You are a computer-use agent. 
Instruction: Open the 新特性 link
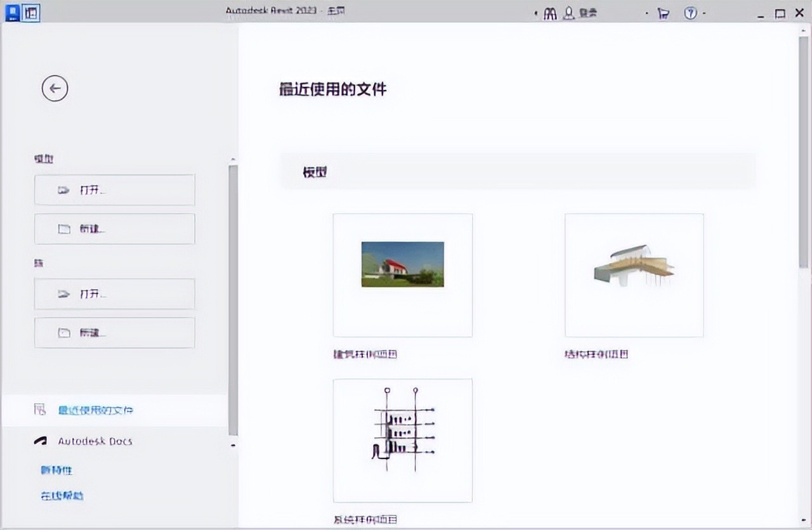click(57, 470)
